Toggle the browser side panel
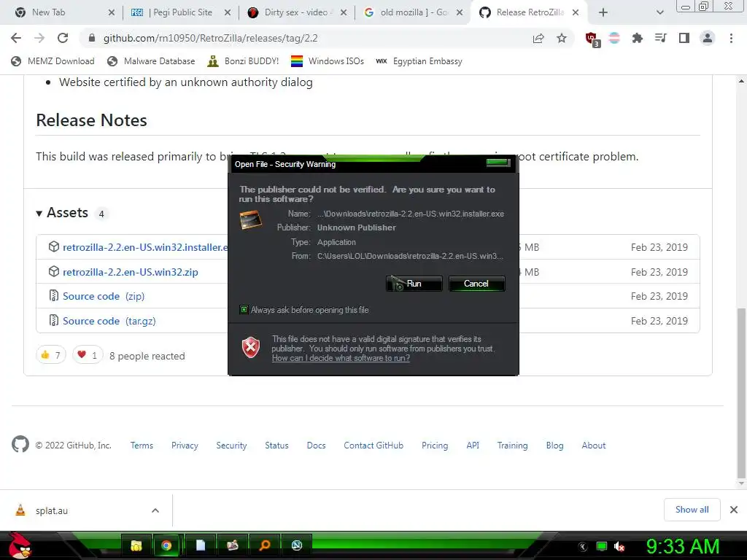Viewport: 747px width, 560px height. [684, 38]
